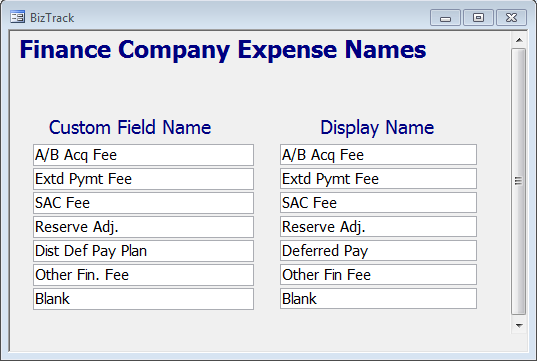Click the scrollbar down arrow
The height and width of the screenshot is (361, 537).
point(519,325)
